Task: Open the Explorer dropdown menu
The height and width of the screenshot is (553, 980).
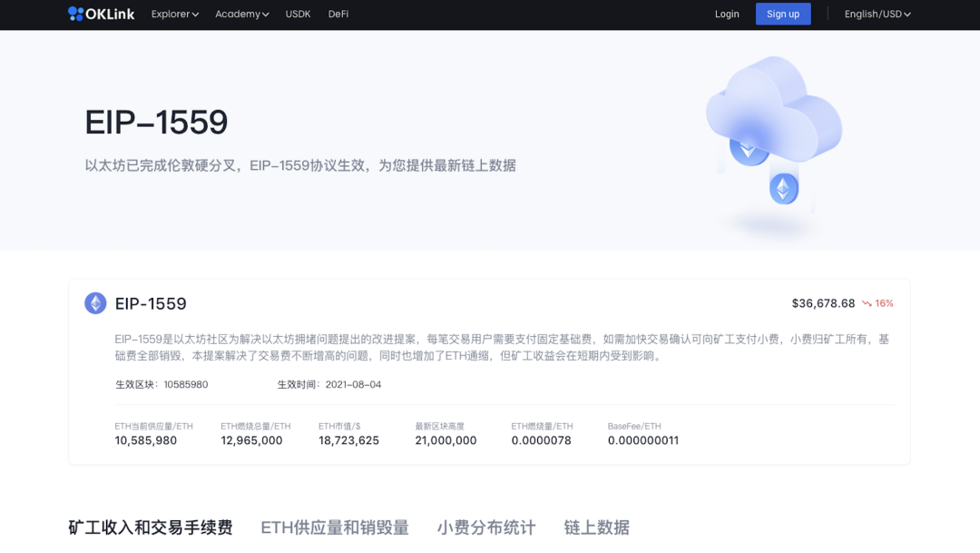Action: 175,14
